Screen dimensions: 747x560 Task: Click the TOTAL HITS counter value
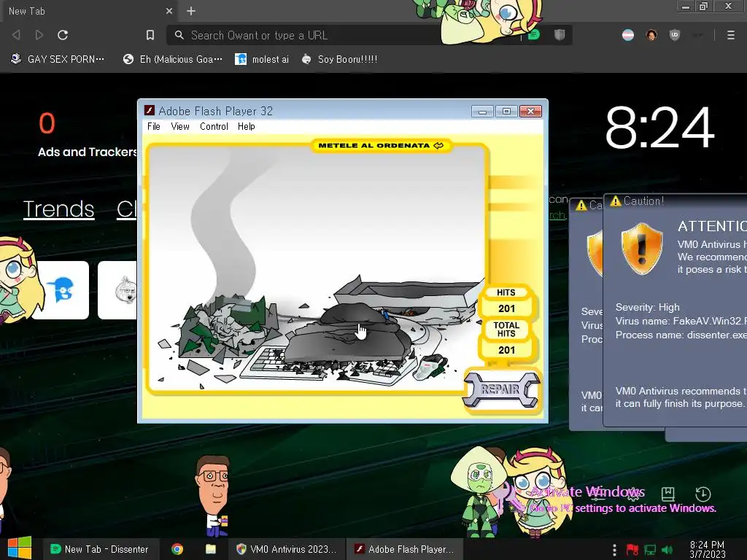point(506,350)
